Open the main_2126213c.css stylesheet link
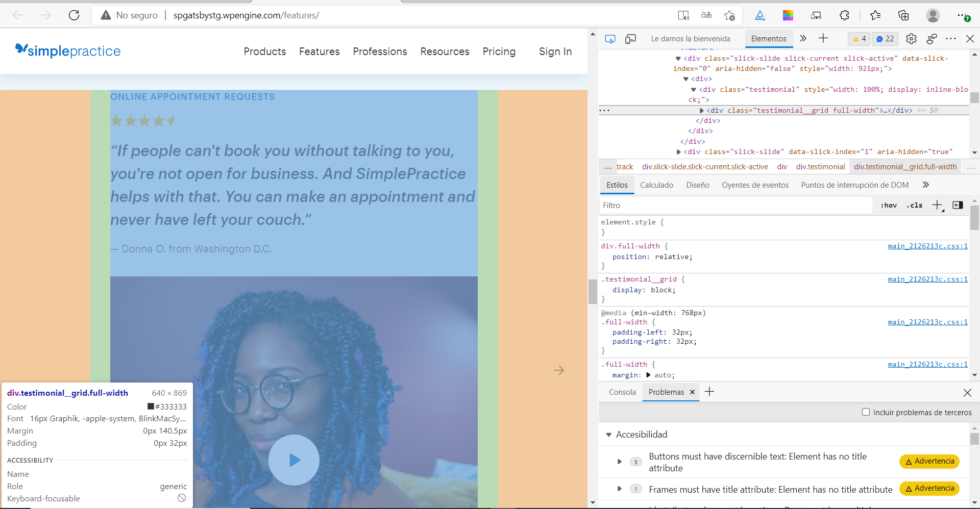 [x=927, y=246]
